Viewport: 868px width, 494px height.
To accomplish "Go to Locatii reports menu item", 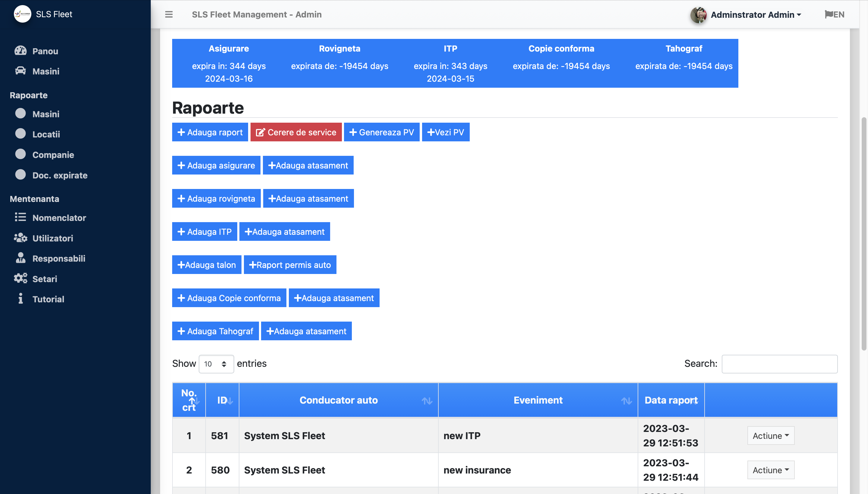I will point(46,134).
